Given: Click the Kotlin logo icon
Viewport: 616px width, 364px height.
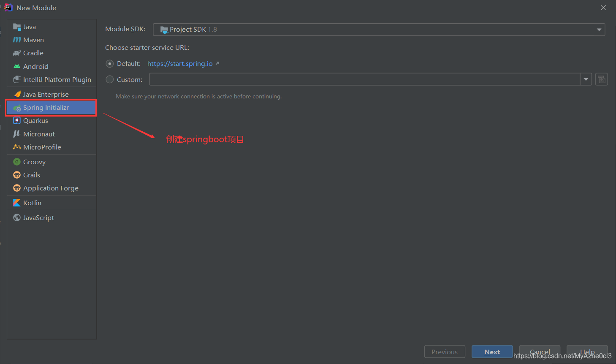Looking at the screenshot, I should pyautogui.click(x=17, y=203).
